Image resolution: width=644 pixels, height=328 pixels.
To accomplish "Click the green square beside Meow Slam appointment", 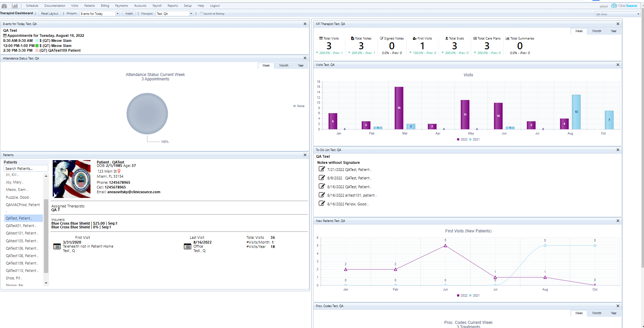I will (x=37, y=46).
